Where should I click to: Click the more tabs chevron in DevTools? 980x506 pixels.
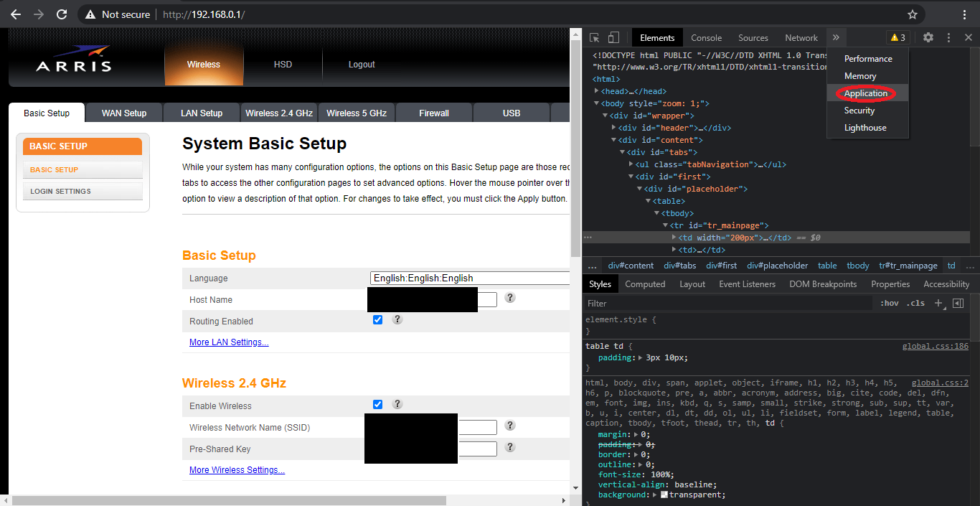(x=836, y=38)
